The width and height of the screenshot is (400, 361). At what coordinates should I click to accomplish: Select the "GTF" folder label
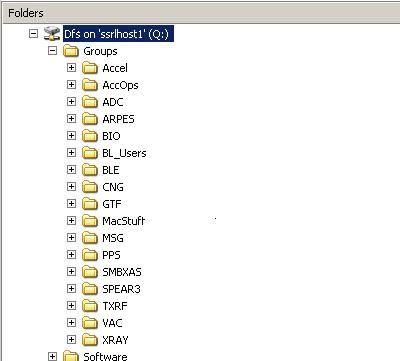tap(112, 204)
